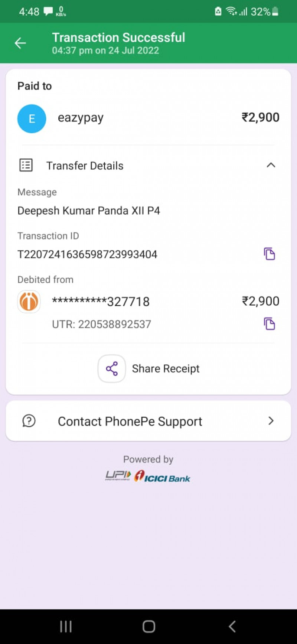The image size is (297, 644).
Task: Collapse the Transfer Details section
Action: pos(271,165)
